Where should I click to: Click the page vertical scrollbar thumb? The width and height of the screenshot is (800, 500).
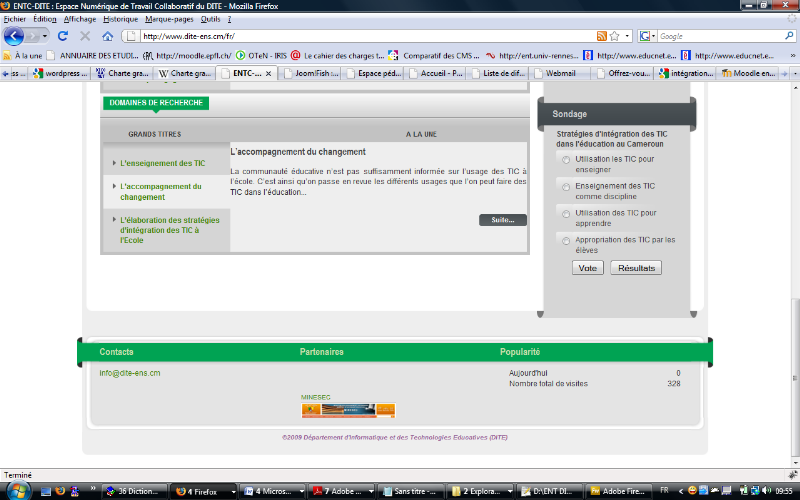point(795,378)
